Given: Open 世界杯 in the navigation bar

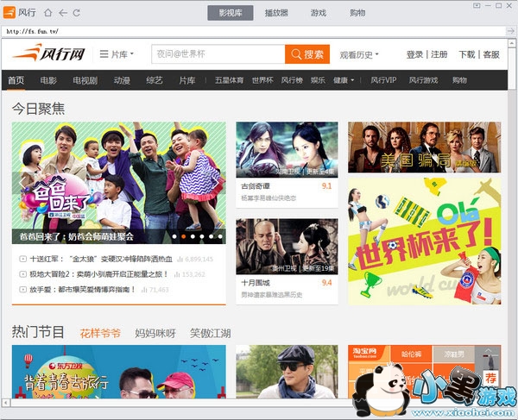Looking at the screenshot, I should pyautogui.click(x=262, y=80).
